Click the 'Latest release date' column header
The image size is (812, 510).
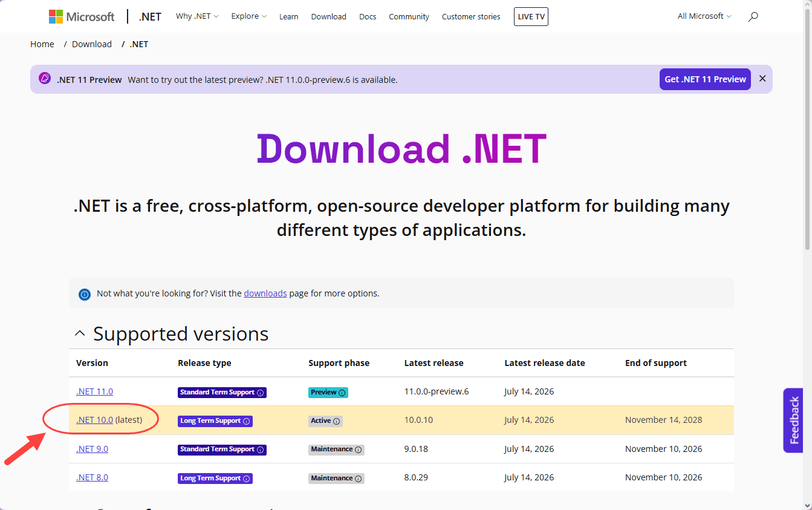click(x=545, y=363)
